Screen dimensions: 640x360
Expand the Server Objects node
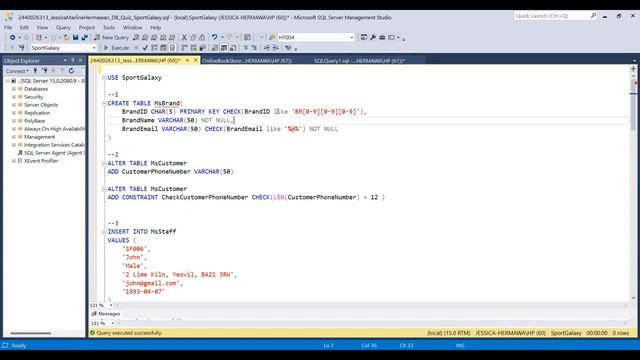pos(14,105)
